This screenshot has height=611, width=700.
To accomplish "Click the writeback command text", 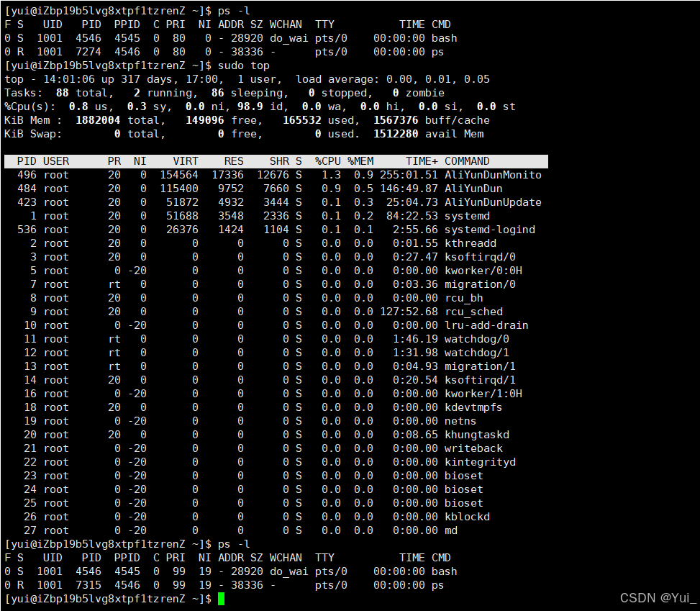I will click(473, 448).
